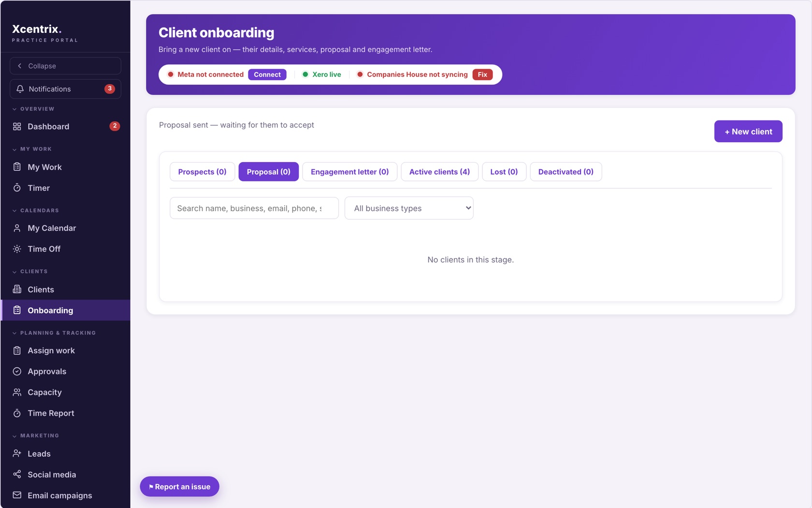The width and height of the screenshot is (812, 508).
Task: Collapse the Planning & Tracking section
Action: 54,333
